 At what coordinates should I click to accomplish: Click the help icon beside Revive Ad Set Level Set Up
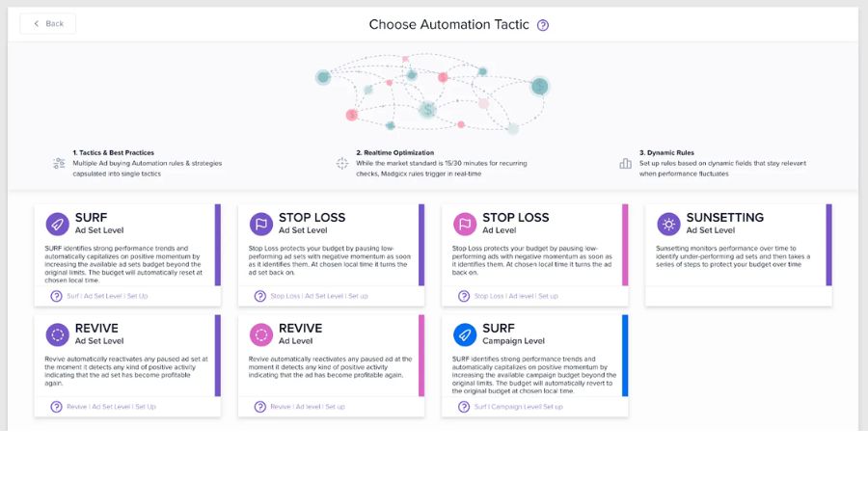[x=57, y=407]
